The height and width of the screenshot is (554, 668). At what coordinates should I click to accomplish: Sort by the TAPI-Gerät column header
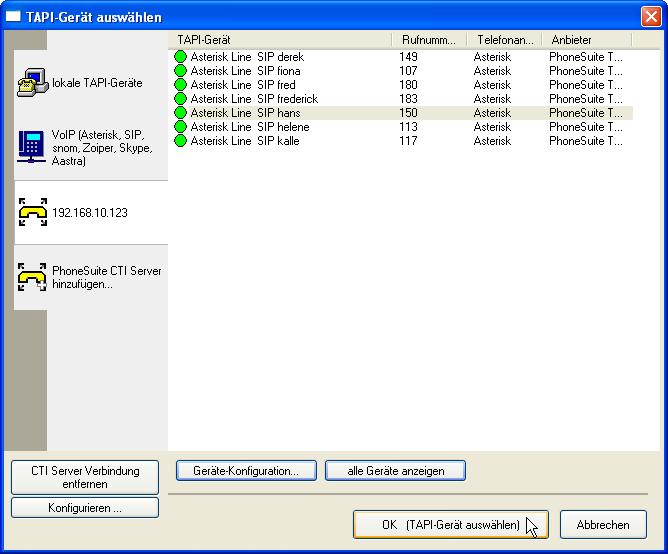pos(280,39)
